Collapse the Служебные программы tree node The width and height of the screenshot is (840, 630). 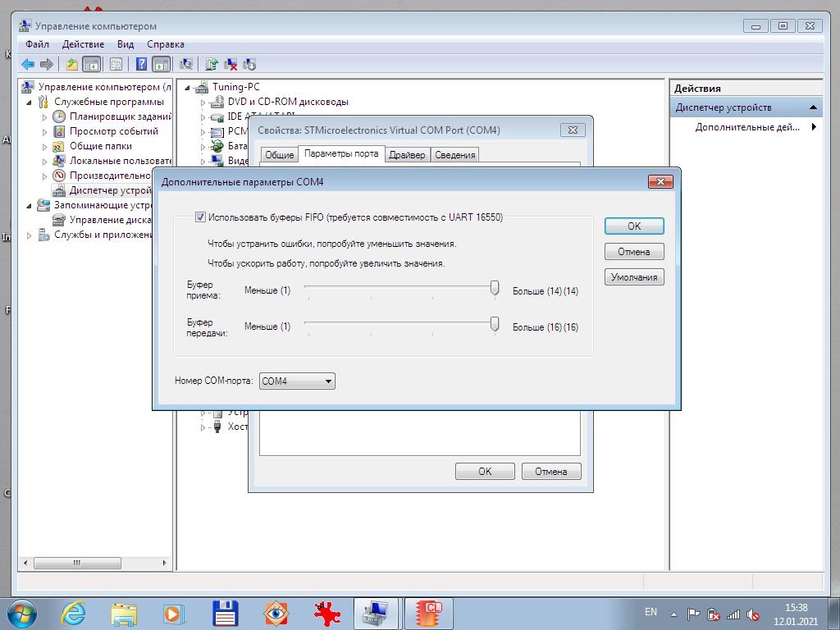point(30,103)
